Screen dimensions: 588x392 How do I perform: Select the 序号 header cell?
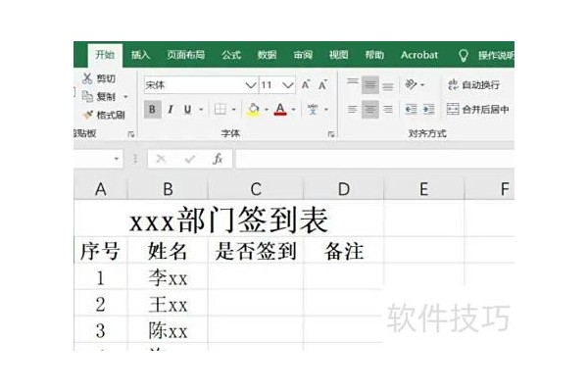tap(101, 251)
